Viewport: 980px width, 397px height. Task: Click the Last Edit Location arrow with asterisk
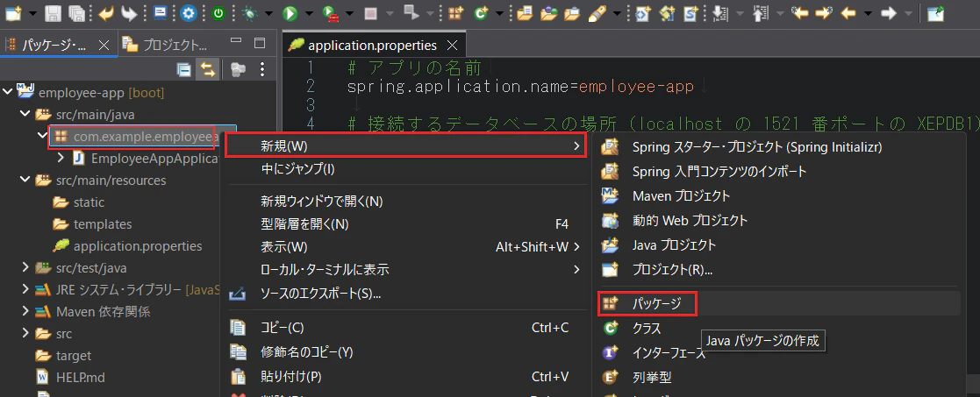(799, 13)
